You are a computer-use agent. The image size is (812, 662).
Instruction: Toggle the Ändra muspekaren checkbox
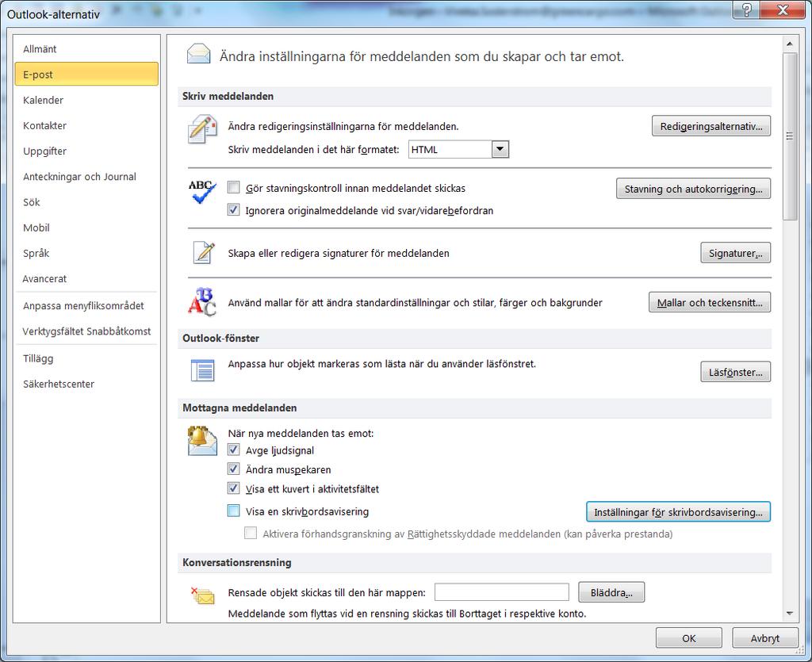pyautogui.click(x=234, y=469)
